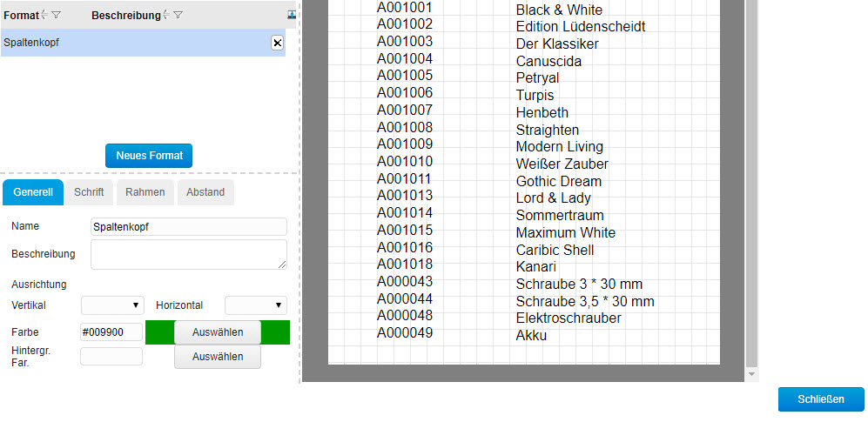The image size is (868, 422).
Task: Select article number A001001 in preview
Action: (405, 7)
